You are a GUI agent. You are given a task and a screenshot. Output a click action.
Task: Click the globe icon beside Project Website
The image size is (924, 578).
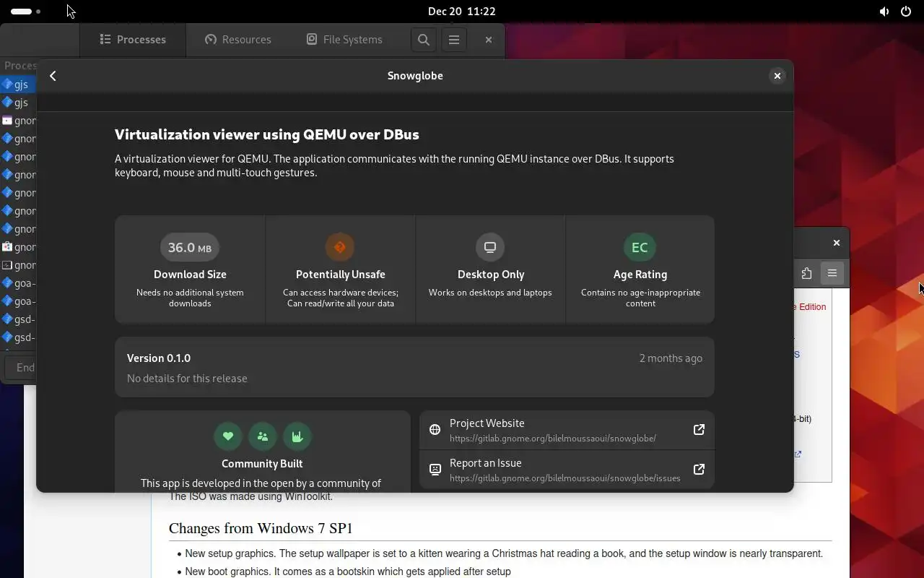click(435, 429)
